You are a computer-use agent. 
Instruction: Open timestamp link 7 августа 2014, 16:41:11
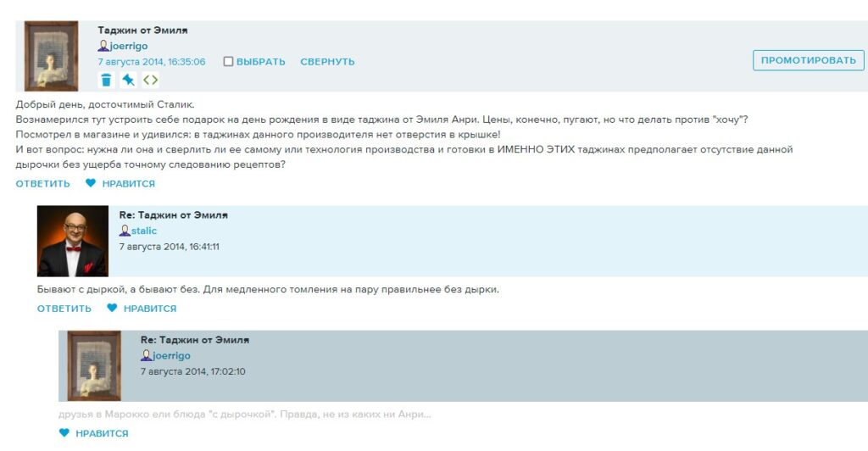[x=170, y=247]
